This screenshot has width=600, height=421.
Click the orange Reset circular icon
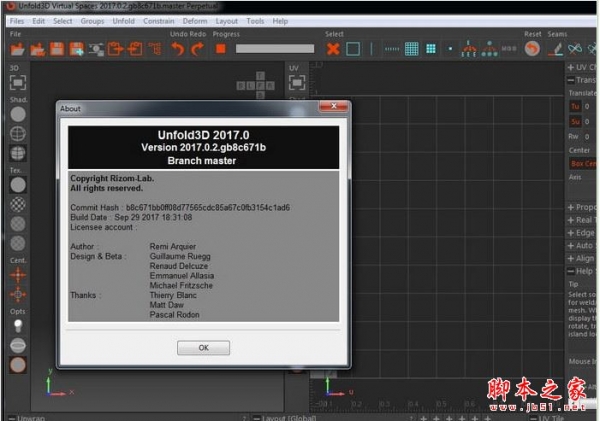pos(532,49)
